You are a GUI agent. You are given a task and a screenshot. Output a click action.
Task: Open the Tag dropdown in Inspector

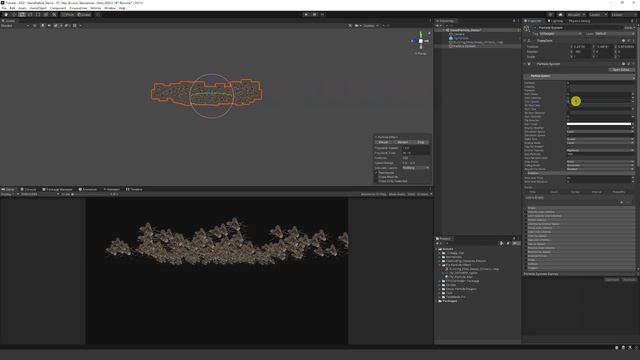coord(561,34)
